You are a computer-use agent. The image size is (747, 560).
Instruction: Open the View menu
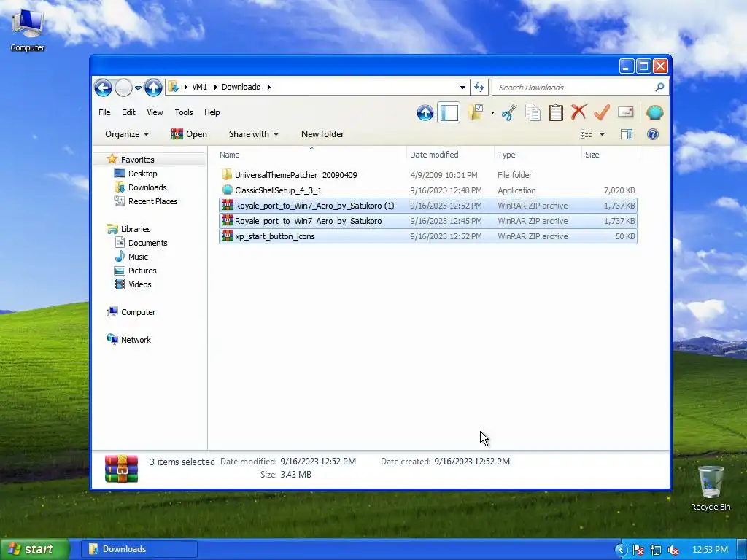point(155,112)
